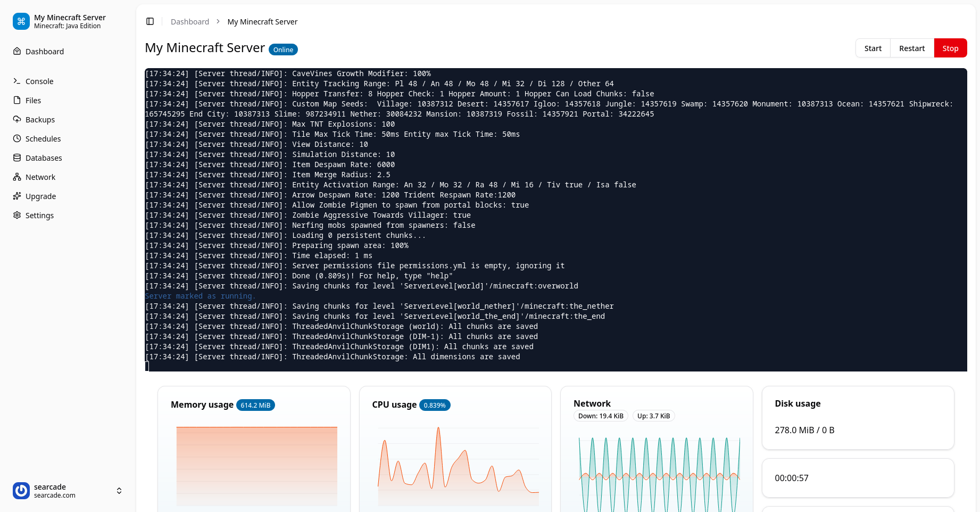980x512 pixels.
Task: Click the Network traffic chart
Action: 659,474
